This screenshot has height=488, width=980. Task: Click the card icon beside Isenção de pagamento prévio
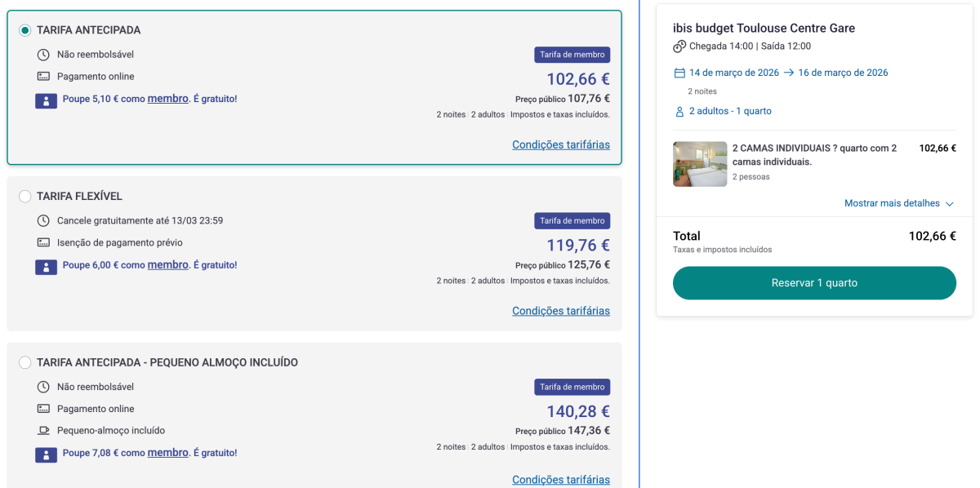pyautogui.click(x=43, y=243)
